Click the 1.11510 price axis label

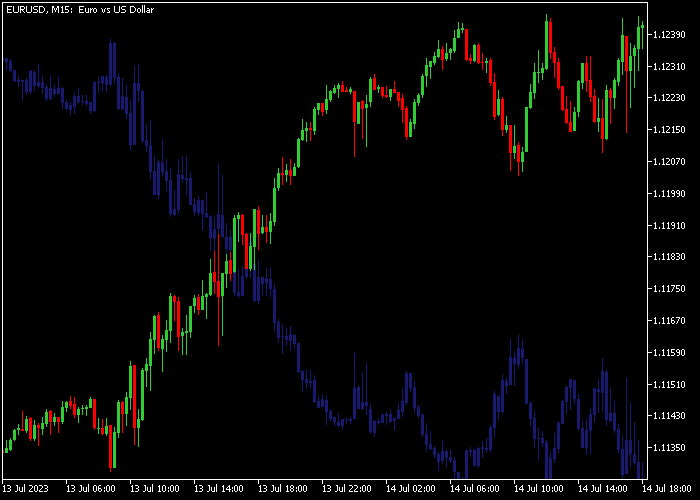[669, 384]
